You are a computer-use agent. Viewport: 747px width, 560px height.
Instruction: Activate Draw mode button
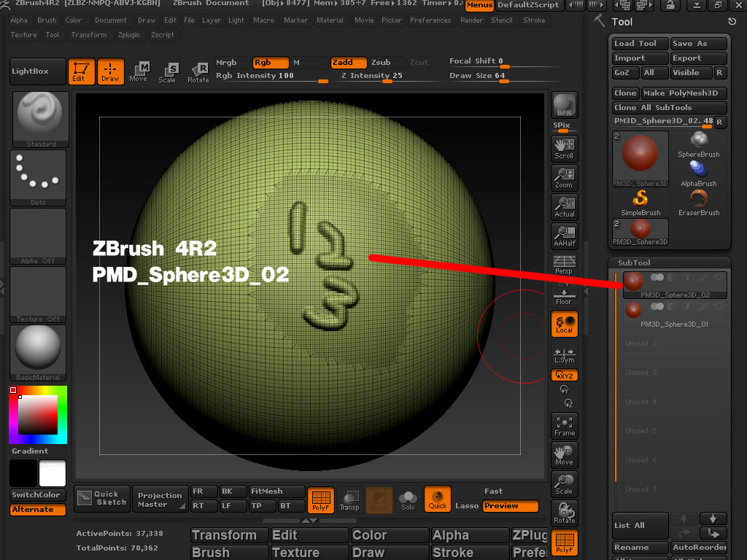tap(111, 71)
